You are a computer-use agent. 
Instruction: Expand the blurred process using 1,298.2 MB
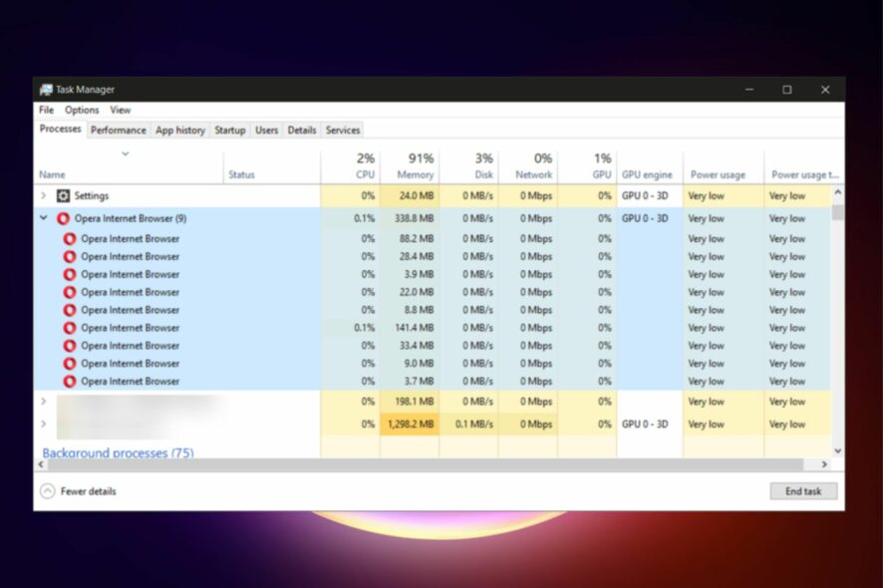pos(44,424)
